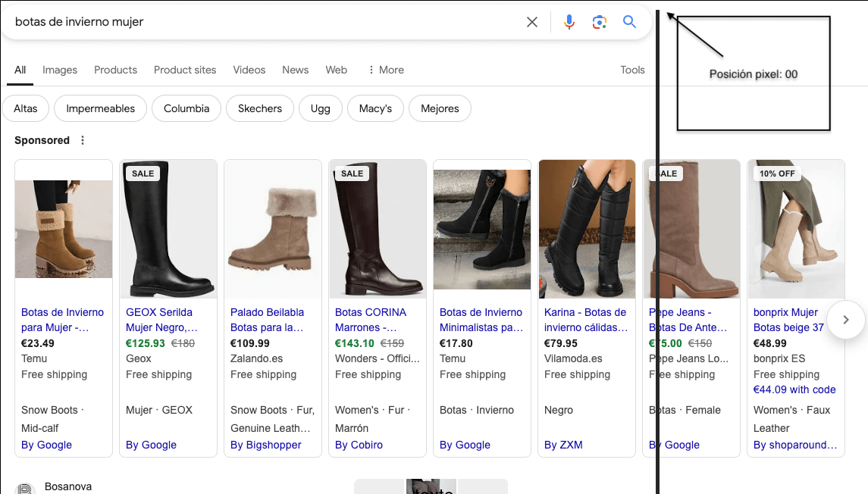This screenshot has height=494, width=868.
Task: Search by image using Google Lens icon
Action: (x=599, y=22)
